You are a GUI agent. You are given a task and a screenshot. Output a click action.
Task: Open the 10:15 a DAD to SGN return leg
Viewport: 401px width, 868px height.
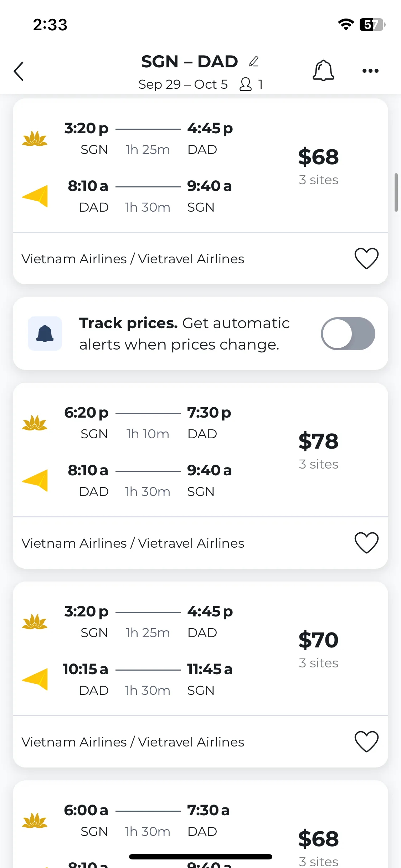(x=148, y=680)
